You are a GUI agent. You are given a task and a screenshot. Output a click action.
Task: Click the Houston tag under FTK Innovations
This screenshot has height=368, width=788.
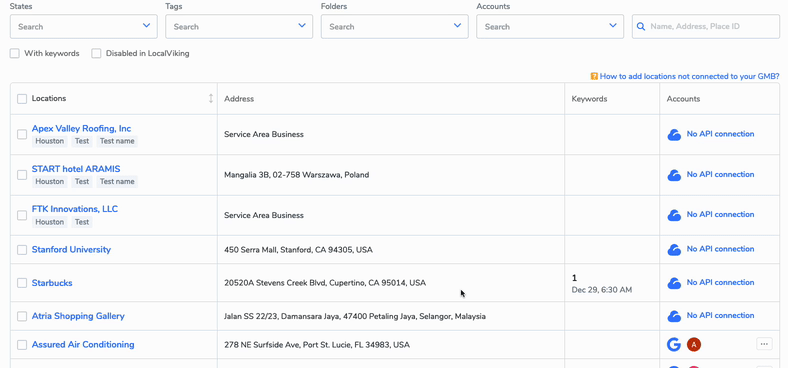pyautogui.click(x=50, y=222)
